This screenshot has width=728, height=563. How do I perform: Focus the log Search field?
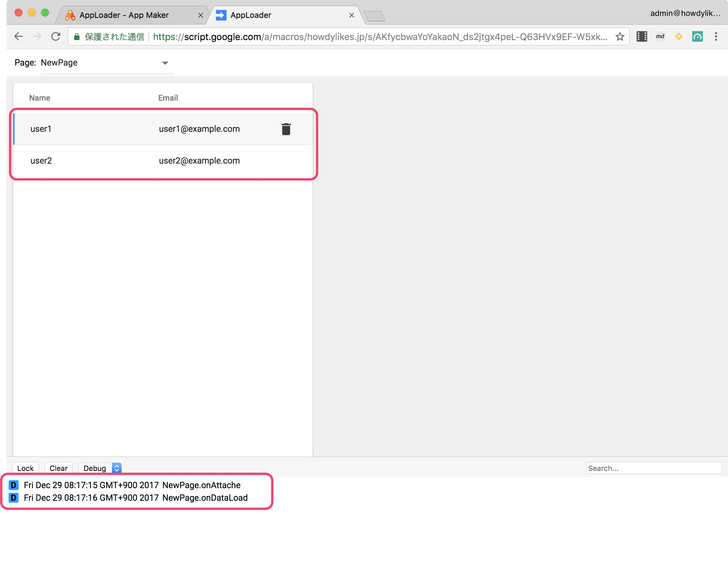[x=654, y=468]
